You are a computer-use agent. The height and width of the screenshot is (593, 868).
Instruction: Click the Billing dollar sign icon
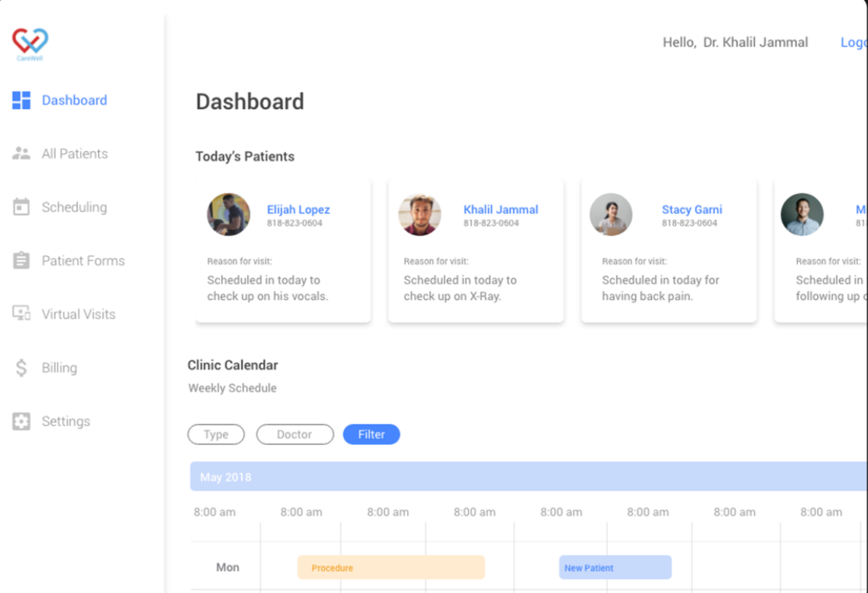(x=20, y=367)
